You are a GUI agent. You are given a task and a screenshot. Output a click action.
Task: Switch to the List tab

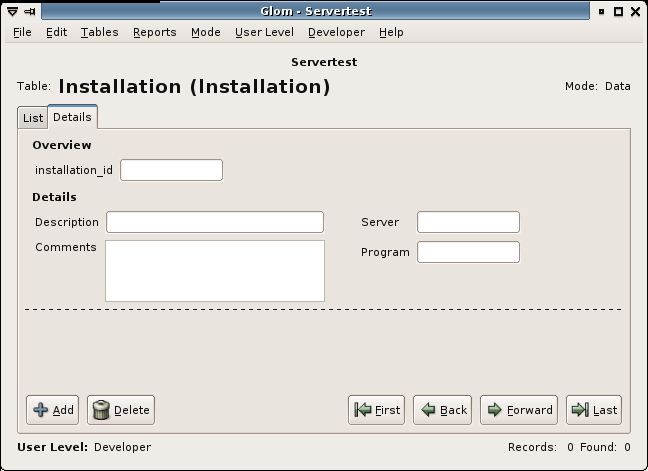33,118
